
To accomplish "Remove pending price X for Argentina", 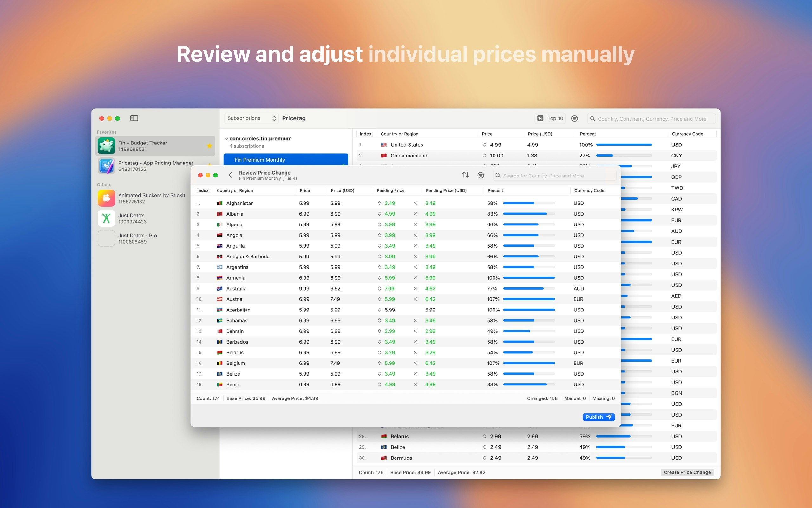I will pos(415,267).
